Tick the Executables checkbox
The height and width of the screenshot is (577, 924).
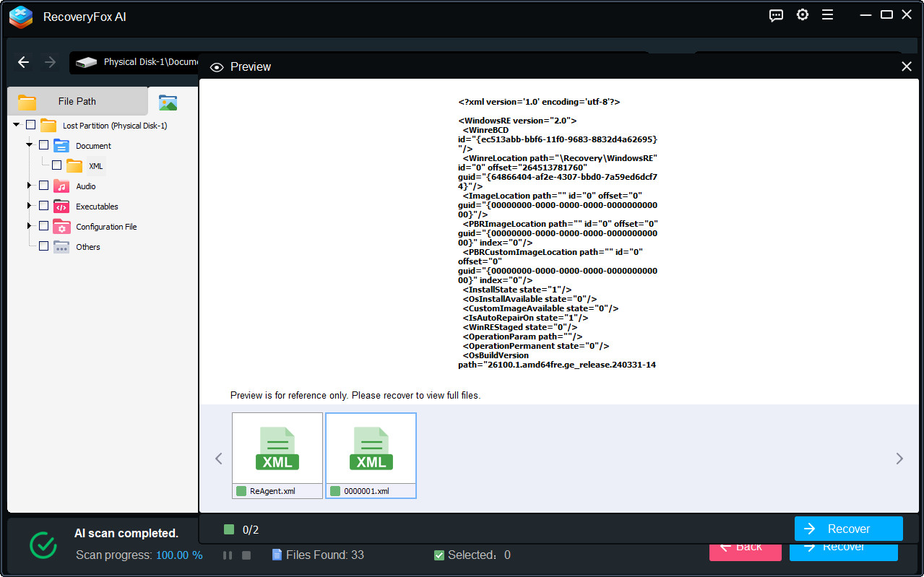pyautogui.click(x=43, y=206)
